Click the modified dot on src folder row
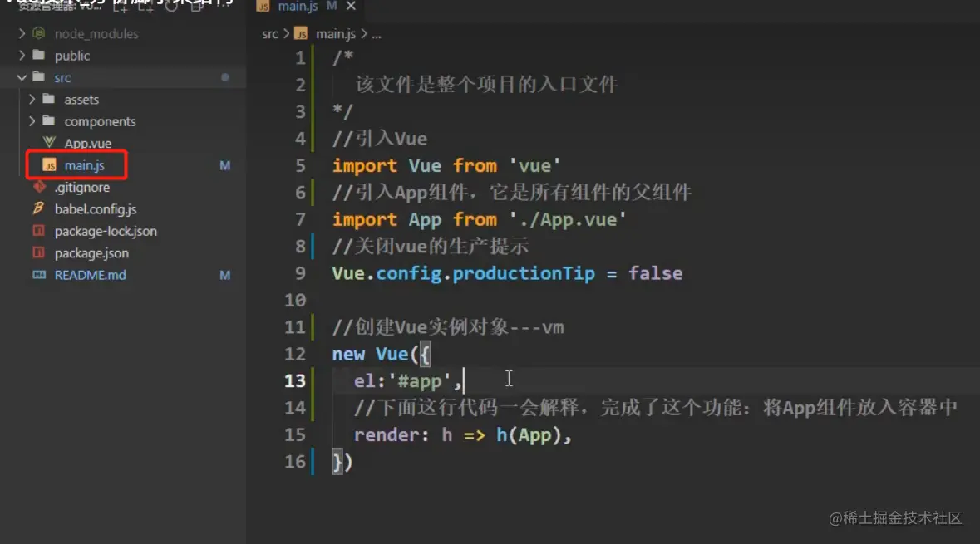 225,77
